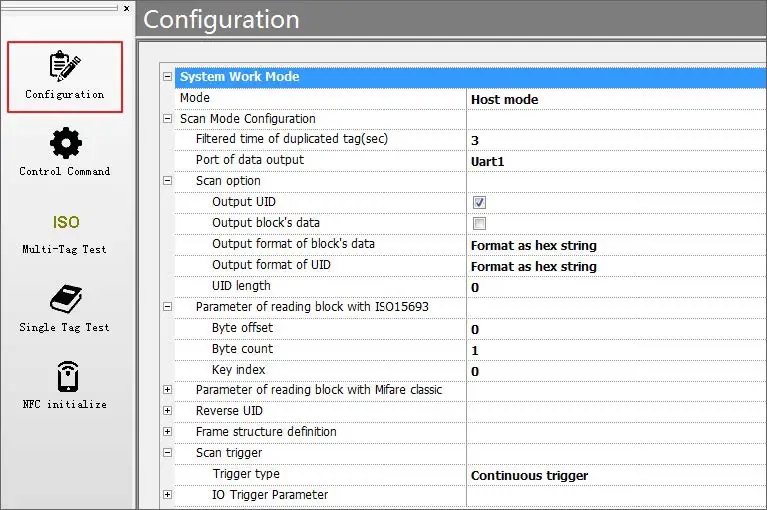Enable Output block's data checkbox
The image size is (767, 510).
[479, 223]
